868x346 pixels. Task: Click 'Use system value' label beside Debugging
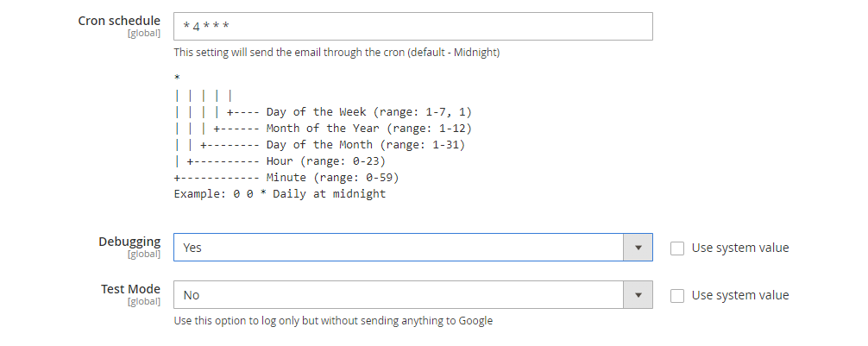click(x=740, y=248)
